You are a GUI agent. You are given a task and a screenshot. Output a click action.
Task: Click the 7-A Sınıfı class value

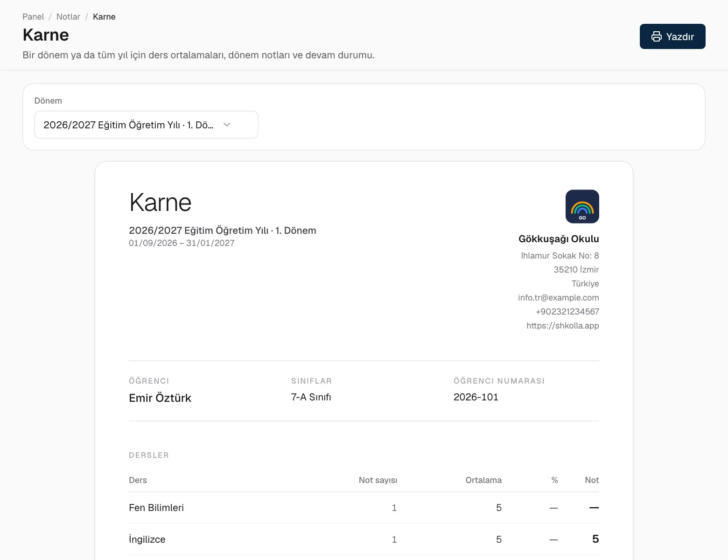[x=311, y=397]
